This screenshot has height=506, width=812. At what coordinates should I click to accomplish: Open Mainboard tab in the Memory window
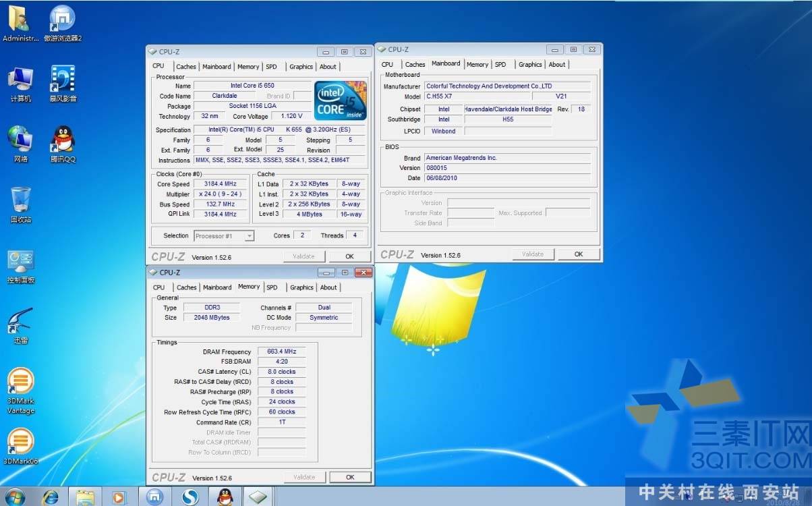click(217, 287)
